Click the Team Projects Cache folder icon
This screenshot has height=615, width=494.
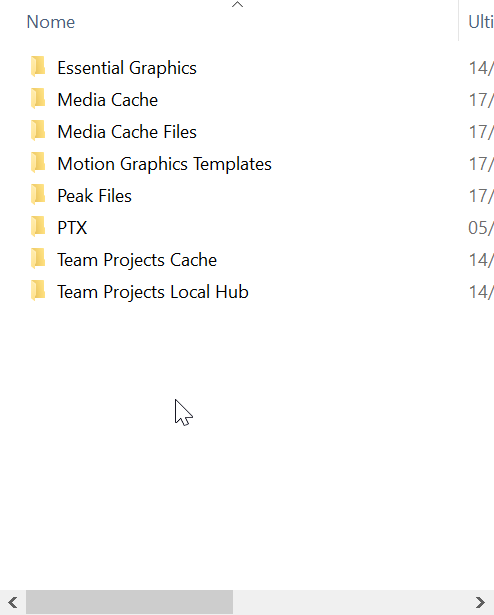click(38, 259)
